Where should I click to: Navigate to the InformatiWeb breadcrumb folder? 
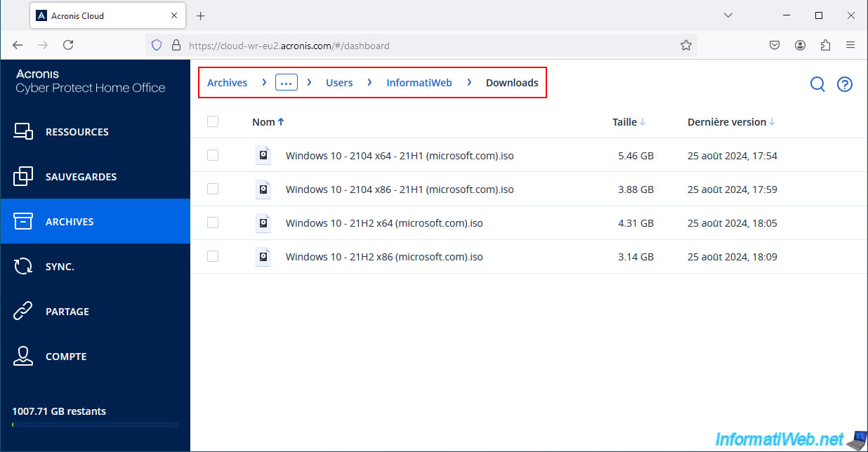pyautogui.click(x=419, y=83)
